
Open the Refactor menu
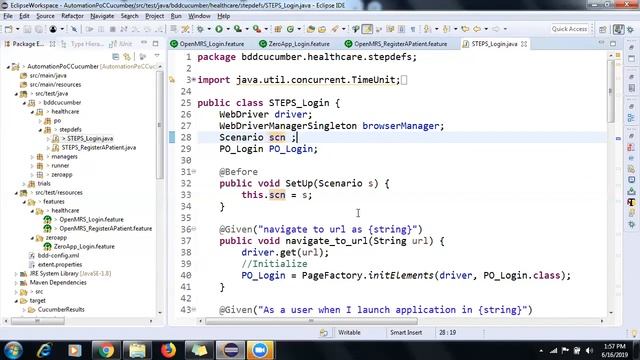click(x=72, y=16)
